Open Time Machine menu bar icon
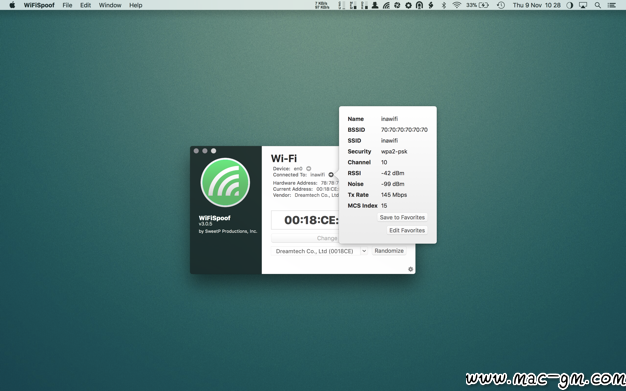626x391 pixels. pyautogui.click(x=501, y=5)
